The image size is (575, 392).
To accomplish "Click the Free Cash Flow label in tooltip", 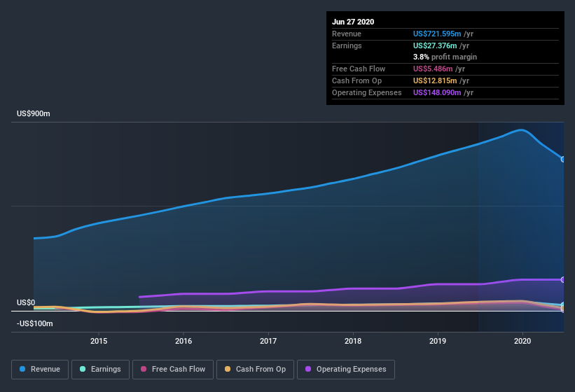I will click(359, 69).
